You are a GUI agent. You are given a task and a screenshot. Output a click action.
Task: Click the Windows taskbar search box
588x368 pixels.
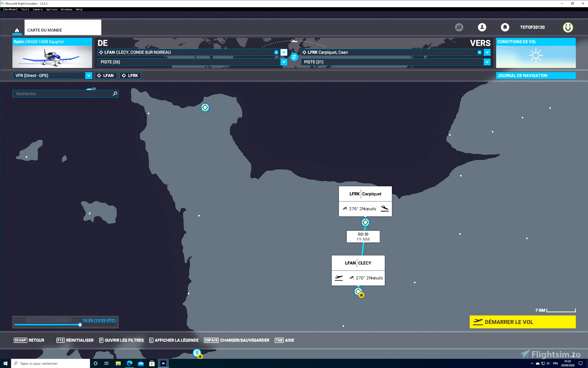click(x=51, y=363)
